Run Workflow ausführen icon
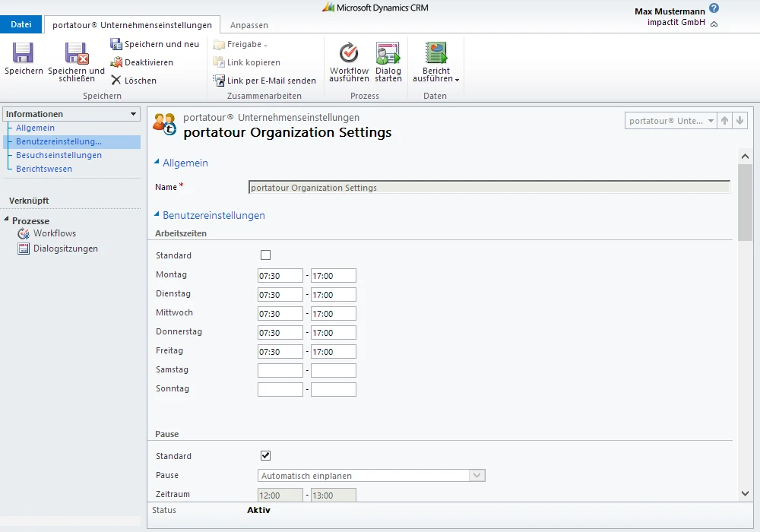The width and height of the screenshot is (760, 532). point(349,52)
